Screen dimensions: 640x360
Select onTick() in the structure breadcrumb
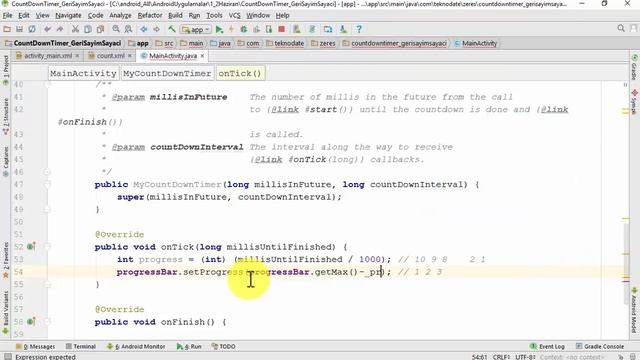(240, 73)
